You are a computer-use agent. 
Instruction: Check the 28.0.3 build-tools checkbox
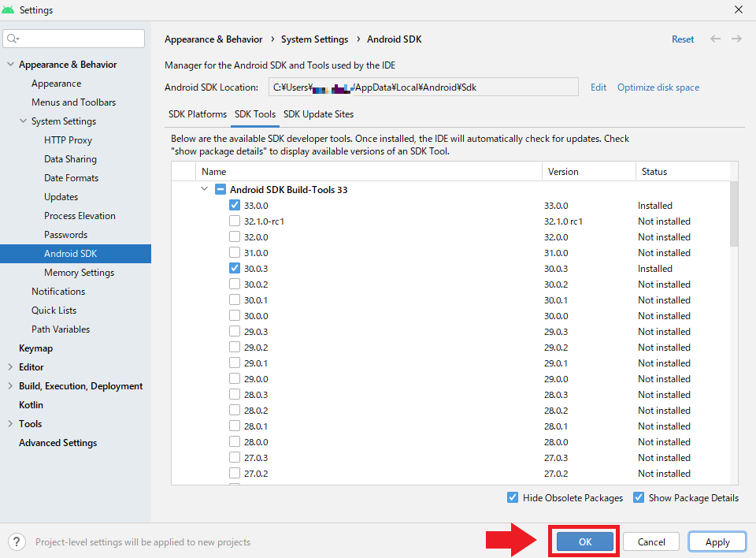click(235, 394)
